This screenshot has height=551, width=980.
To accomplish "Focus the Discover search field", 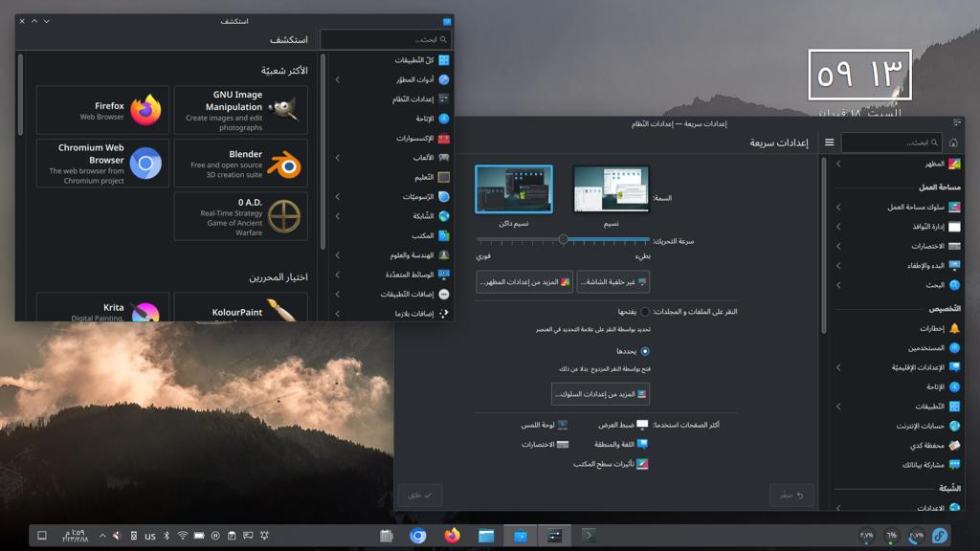I will click(x=385, y=39).
